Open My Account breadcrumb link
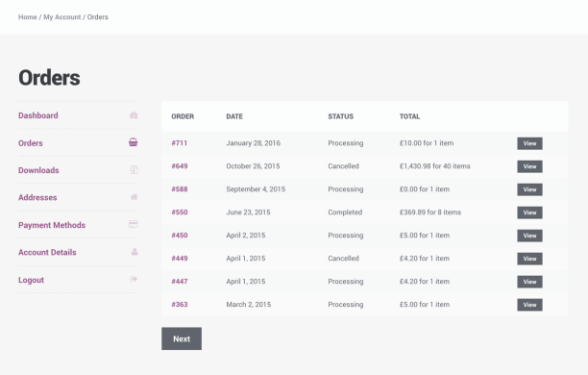The height and width of the screenshot is (375, 588). point(62,17)
